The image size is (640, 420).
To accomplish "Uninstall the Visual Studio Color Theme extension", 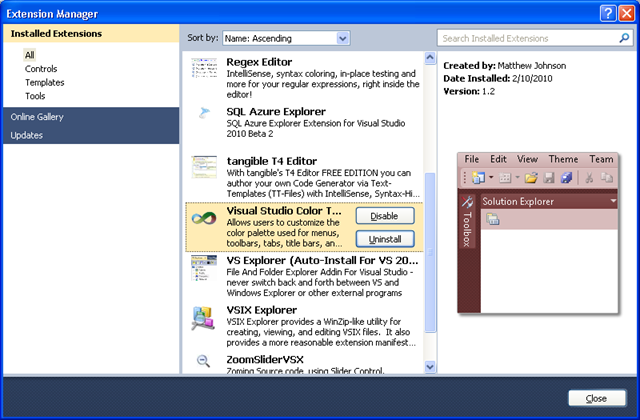I will coord(385,239).
